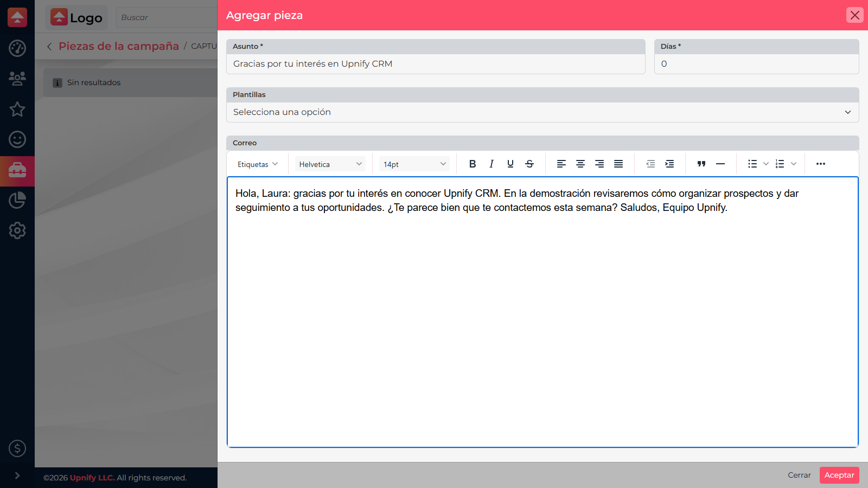The height and width of the screenshot is (488, 868).
Task: Expand numbered list style options arrow
Action: tap(793, 164)
